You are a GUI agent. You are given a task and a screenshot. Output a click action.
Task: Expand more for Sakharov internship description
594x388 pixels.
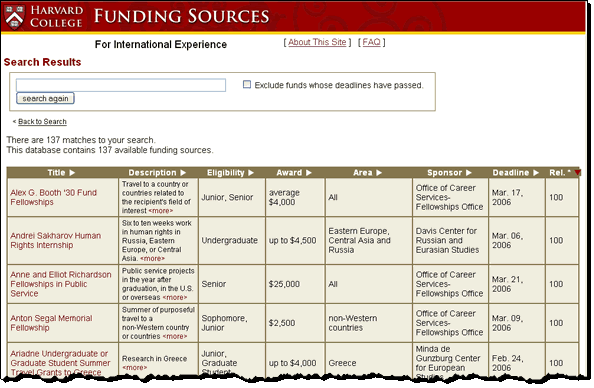click(152, 258)
